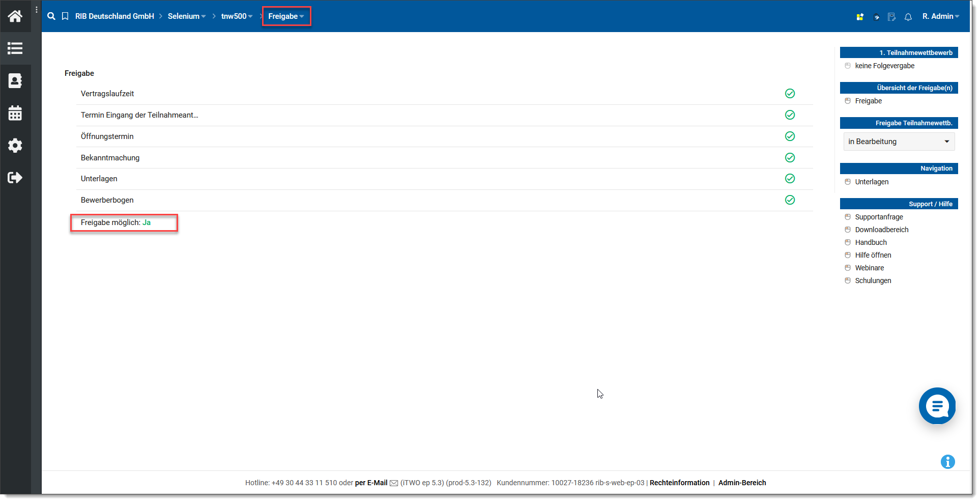This screenshot has height=502, width=980.
Task: Open the Termin Eingang der Teilnahmeant… row
Action: [445, 115]
